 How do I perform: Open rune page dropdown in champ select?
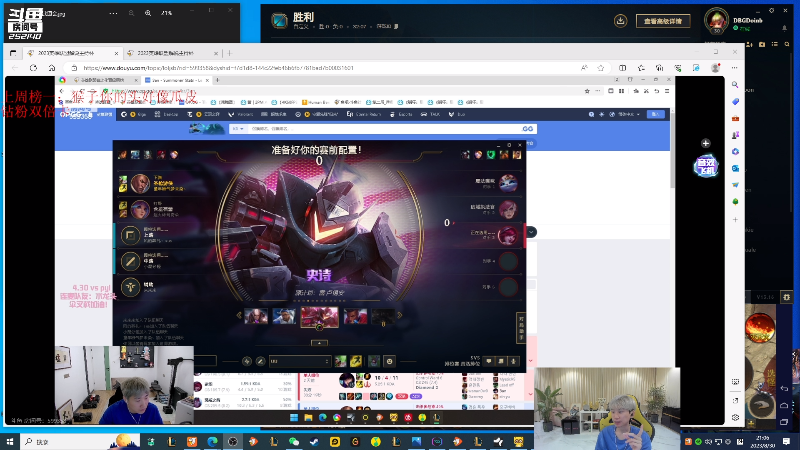299,361
